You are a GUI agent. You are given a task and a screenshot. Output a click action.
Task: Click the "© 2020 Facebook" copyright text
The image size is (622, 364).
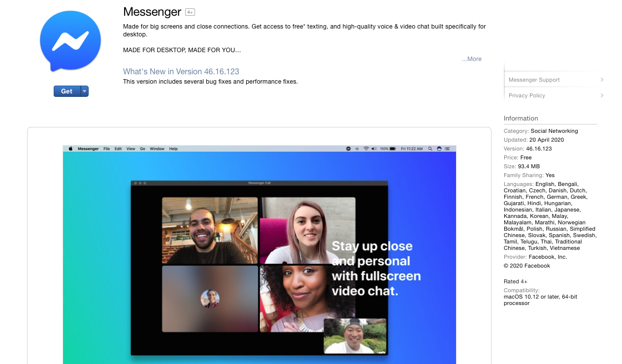point(527,266)
